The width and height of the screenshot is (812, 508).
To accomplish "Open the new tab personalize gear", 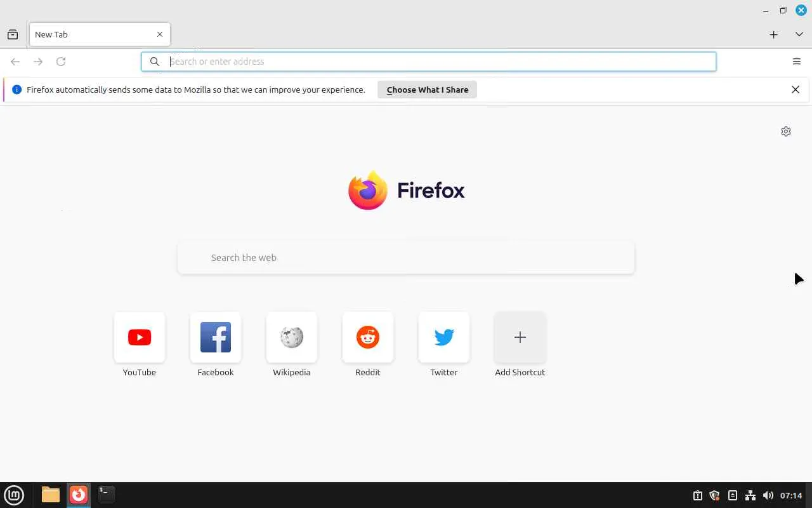I will 786,131.
